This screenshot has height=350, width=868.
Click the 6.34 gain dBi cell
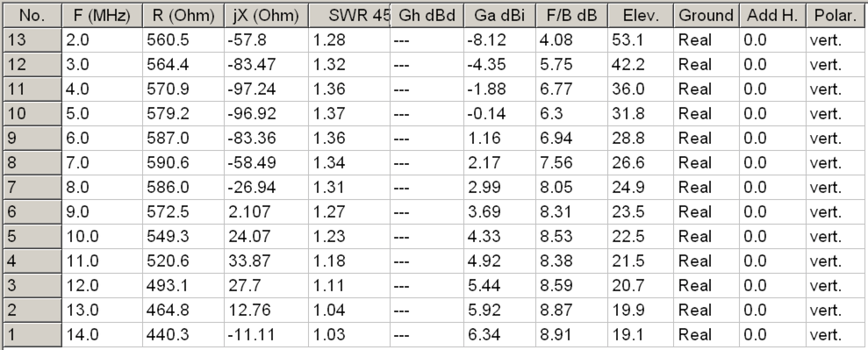tap(500, 334)
